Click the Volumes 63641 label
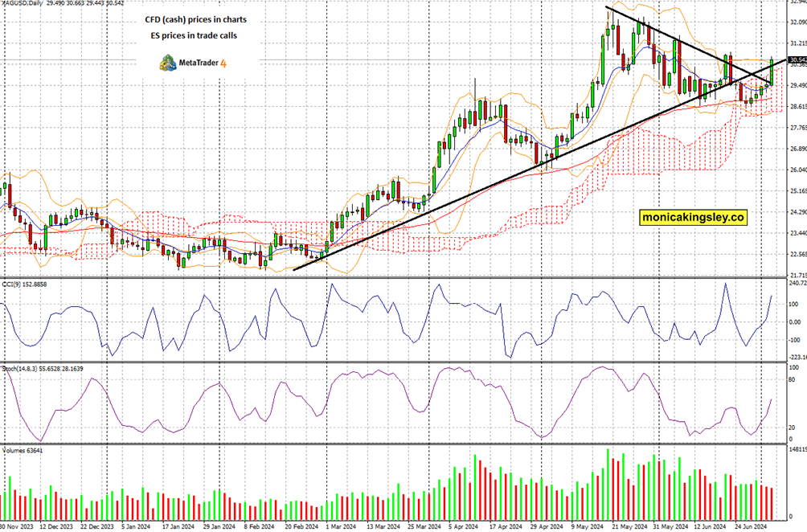 tap(24, 451)
